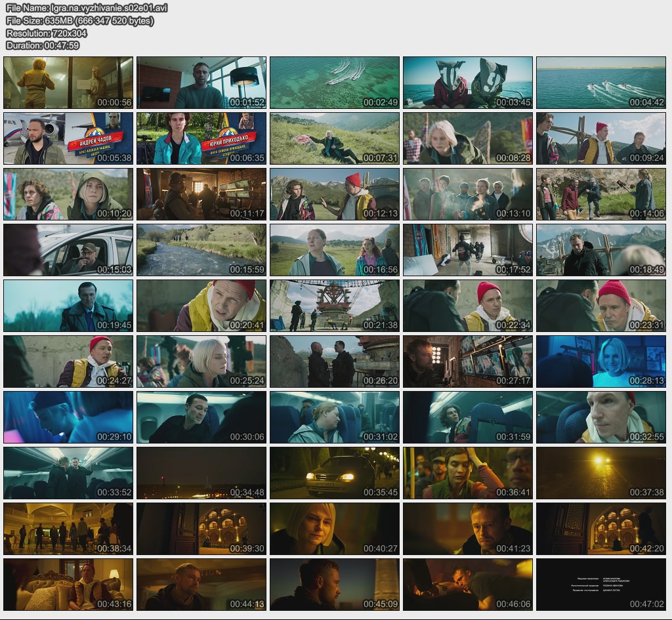Open the hotel lobby thumbnail at 00:38:34

point(68,529)
